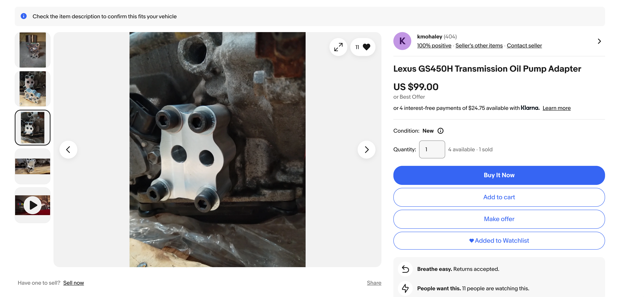Click the Quantity input field
Image resolution: width=644 pixels, height=297 pixels.
tap(432, 149)
